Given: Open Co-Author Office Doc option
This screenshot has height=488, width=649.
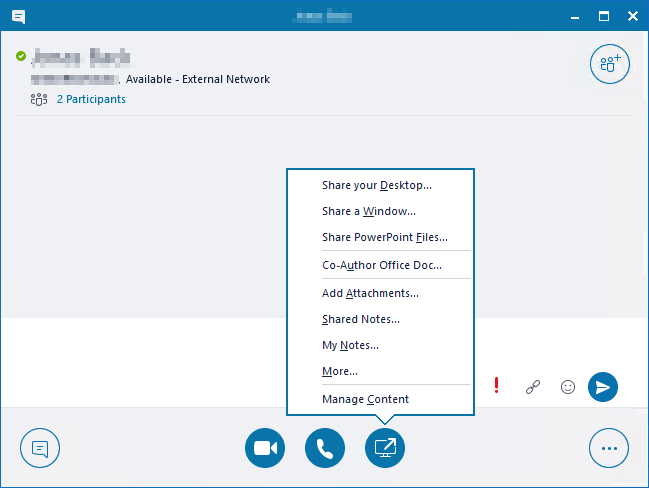Looking at the screenshot, I should [x=381, y=265].
